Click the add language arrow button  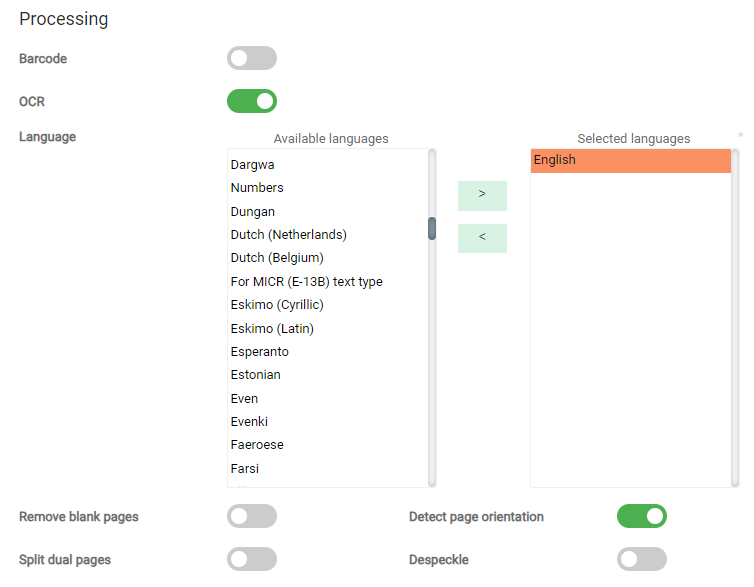482,195
